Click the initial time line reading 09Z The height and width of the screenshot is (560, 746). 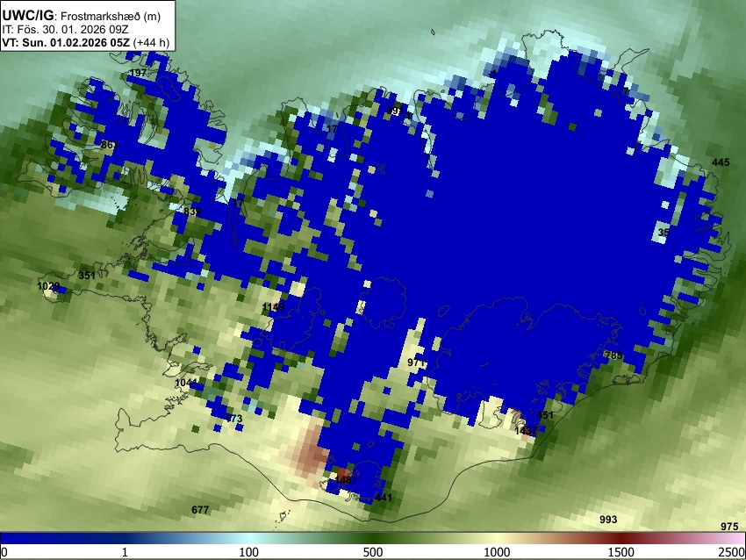click(65, 30)
